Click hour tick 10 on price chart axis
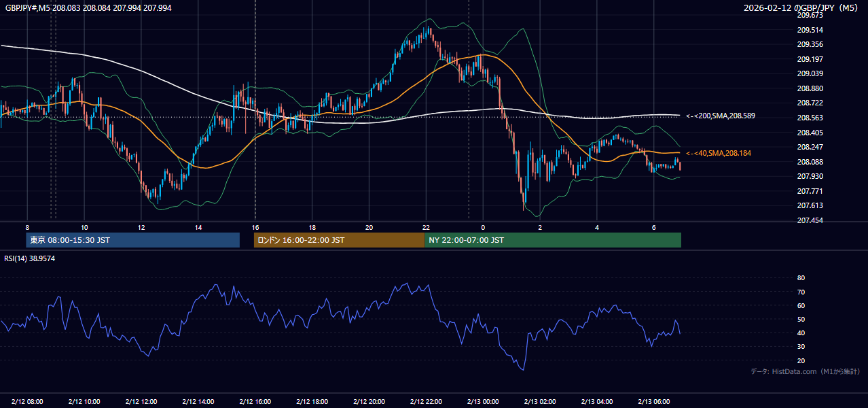Screen dimensions: 868x408 click(84, 227)
